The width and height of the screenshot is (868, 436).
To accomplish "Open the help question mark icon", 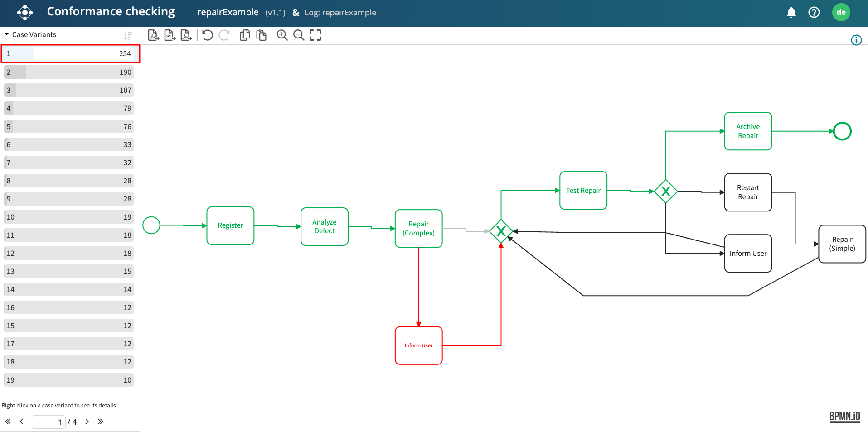I will 814,13.
